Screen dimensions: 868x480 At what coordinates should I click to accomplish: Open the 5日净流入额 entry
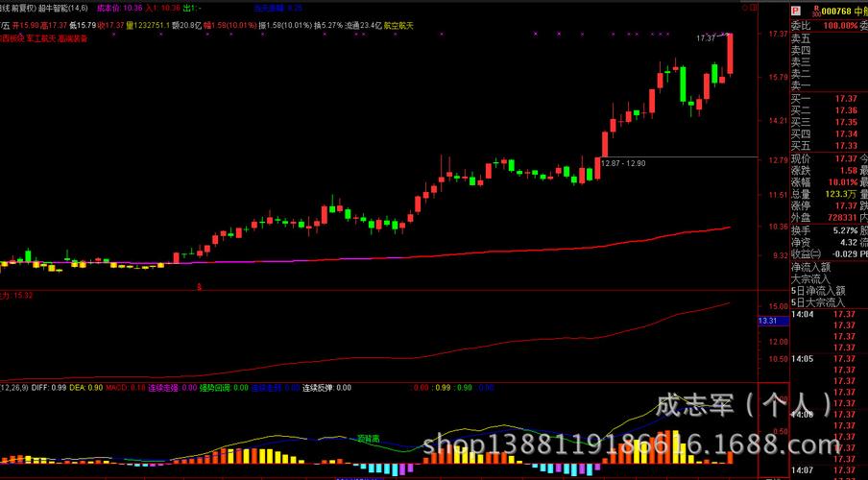click(x=818, y=290)
